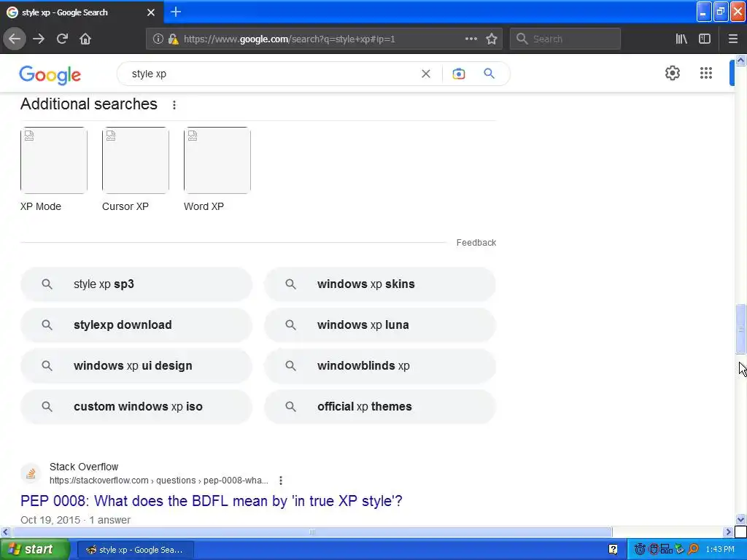Open the Firefox hamburger menu
The width and height of the screenshot is (747, 560).
click(733, 39)
